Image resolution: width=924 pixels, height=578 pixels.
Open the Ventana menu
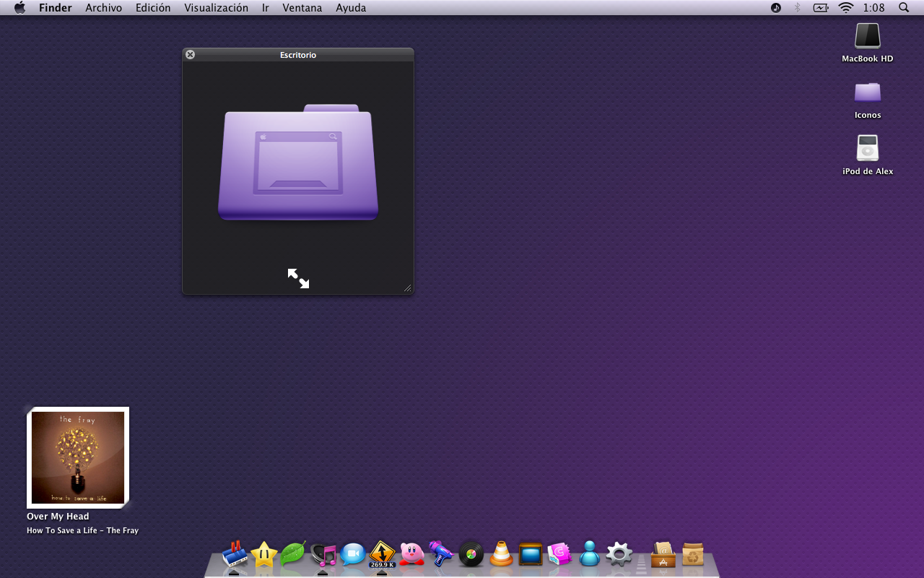(302, 8)
